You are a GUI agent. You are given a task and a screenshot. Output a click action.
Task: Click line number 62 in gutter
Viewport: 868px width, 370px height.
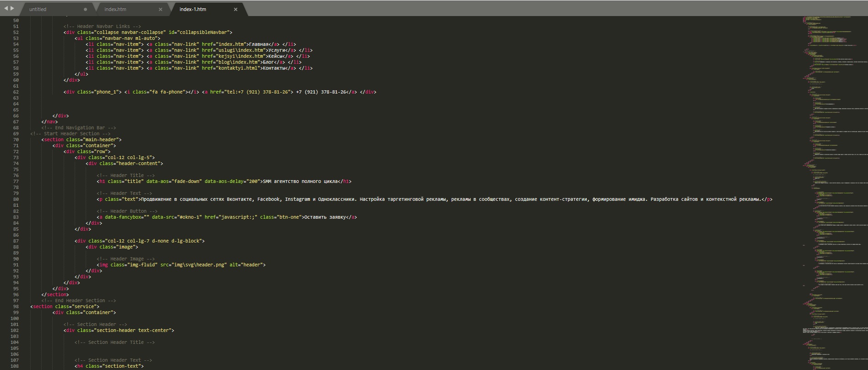[16, 92]
